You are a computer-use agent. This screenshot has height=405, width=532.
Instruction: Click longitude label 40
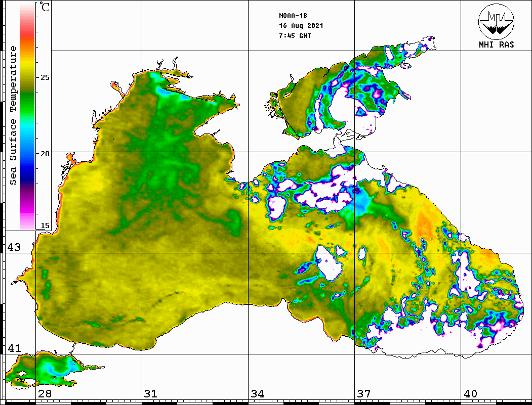(470, 394)
